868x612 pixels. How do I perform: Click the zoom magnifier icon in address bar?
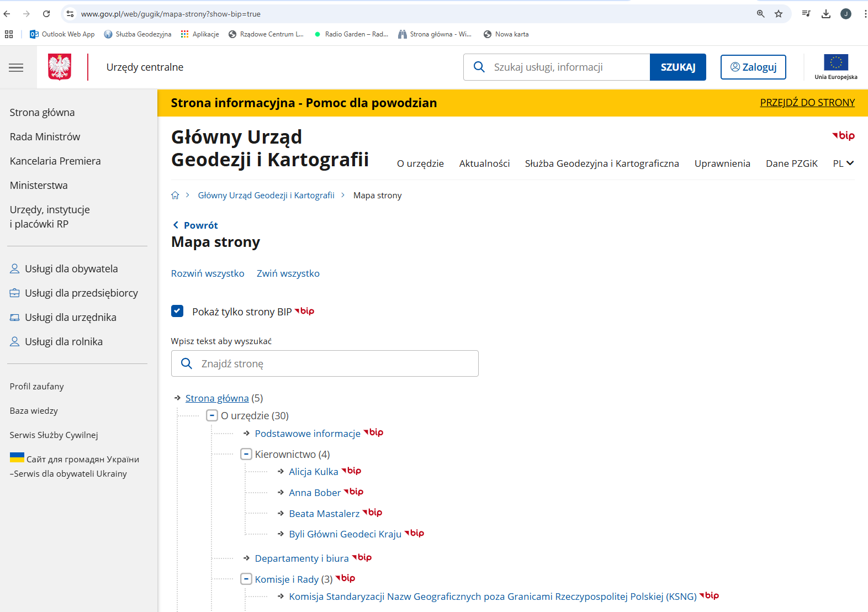point(760,14)
